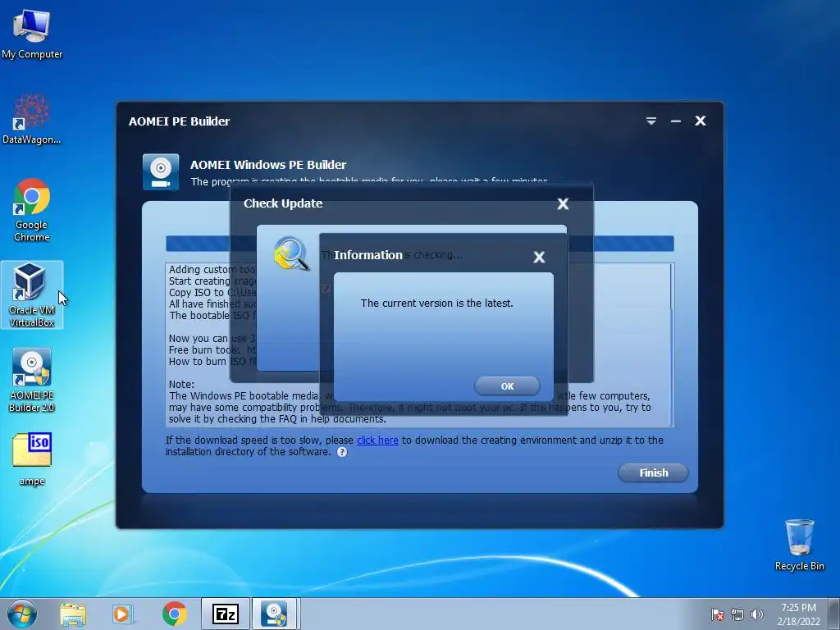Close the AOMEI PE Builder window
Viewport: 840px width, 630px height.
(x=701, y=121)
